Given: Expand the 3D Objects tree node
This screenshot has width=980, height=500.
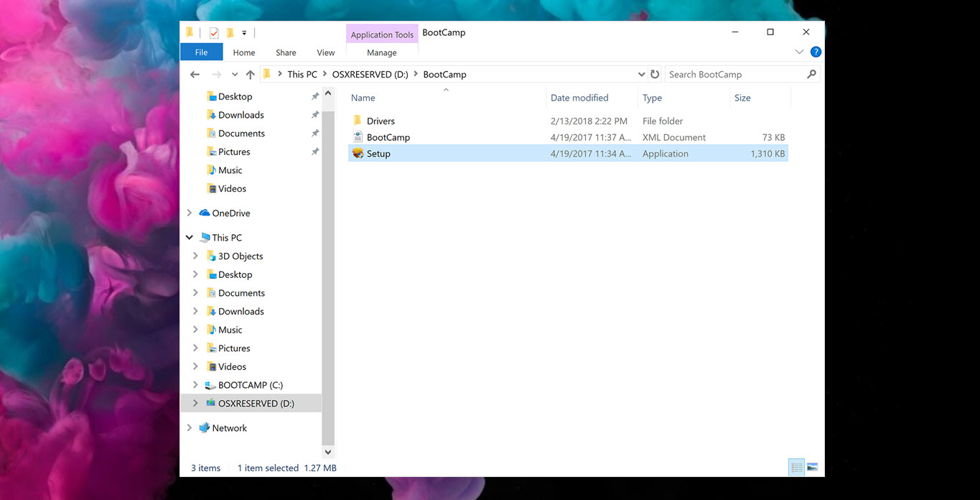Looking at the screenshot, I should 195,256.
